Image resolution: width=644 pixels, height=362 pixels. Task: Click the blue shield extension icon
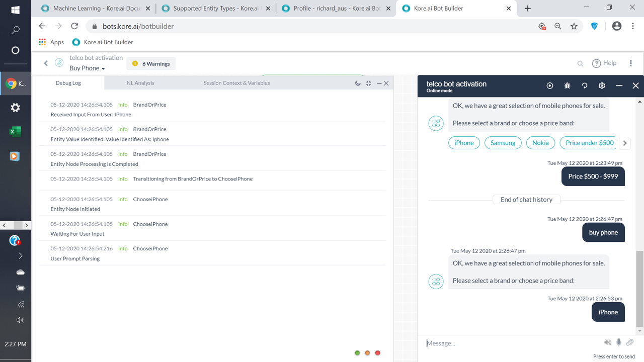(594, 26)
